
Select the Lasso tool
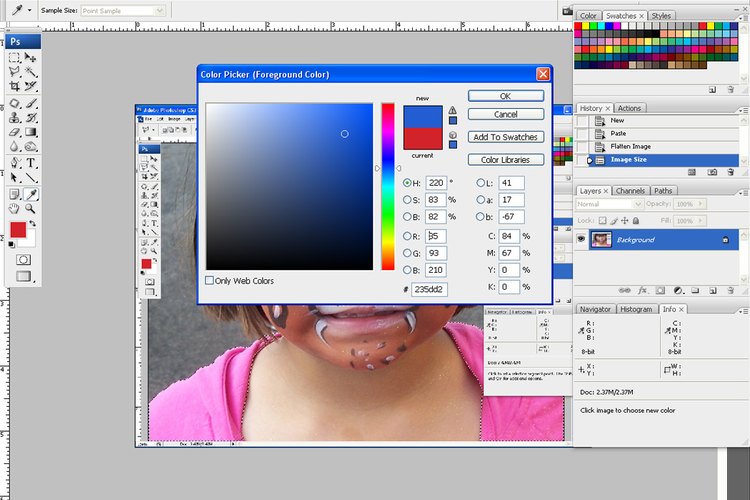14,72
